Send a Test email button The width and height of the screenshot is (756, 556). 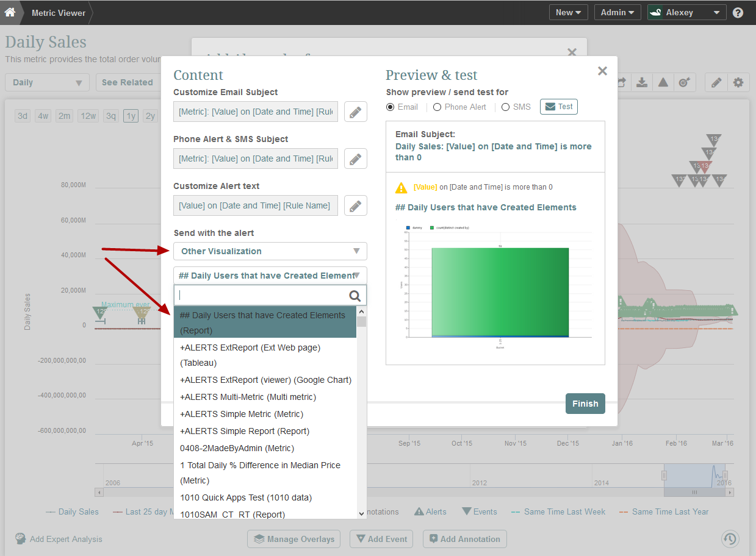(x=559, y=107)
